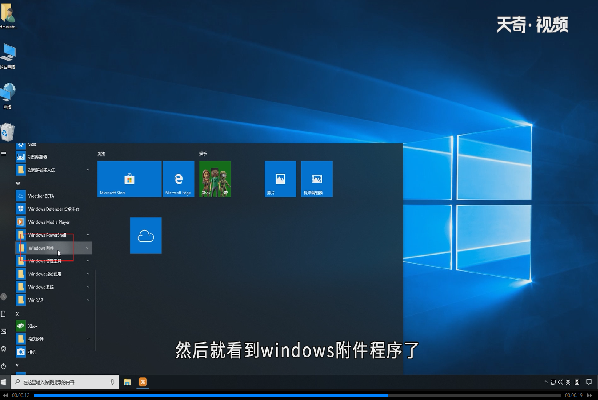Open the tile right of the Photos tile
Screen dimensions: 598x400
click(x=317, y=179)
